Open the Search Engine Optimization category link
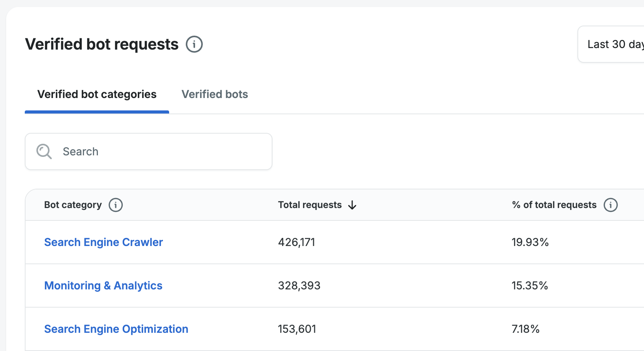The height and width of the screenshot is (351, 644). [116, 329]
